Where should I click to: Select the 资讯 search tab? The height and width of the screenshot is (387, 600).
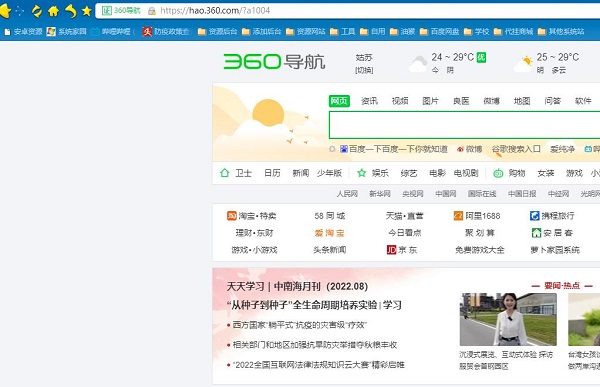[370, 101]
